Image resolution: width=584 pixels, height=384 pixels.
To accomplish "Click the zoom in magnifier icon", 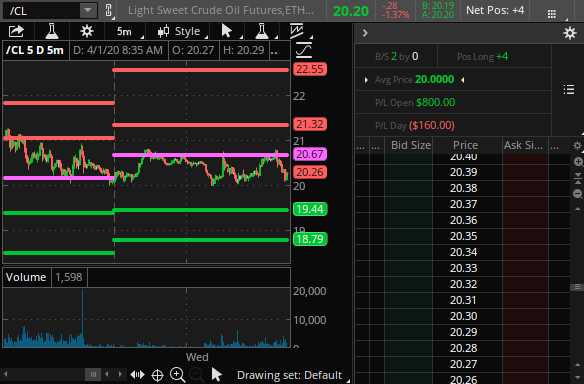I will click(177, 375).
